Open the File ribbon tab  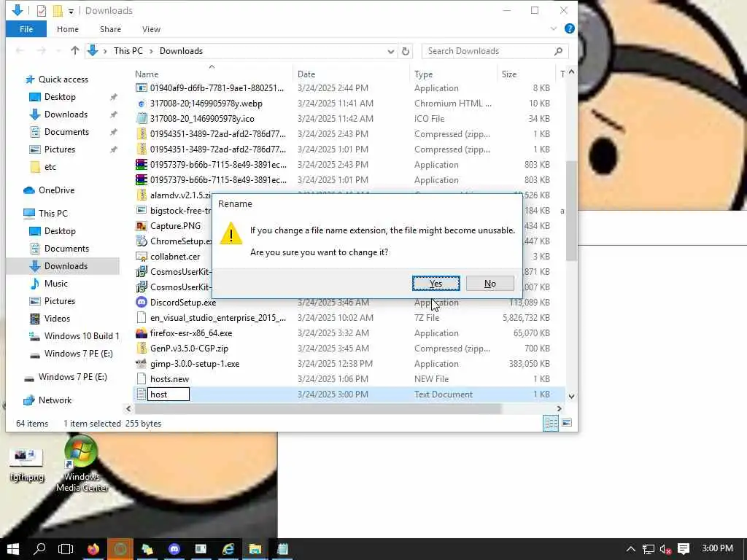pos(26,29)
